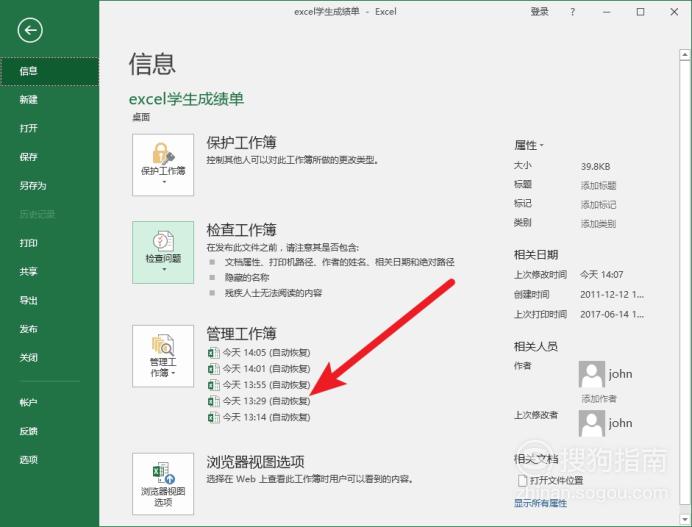
Task: Click the Excel file icon beside 今天 14:05
Action: 214,353
